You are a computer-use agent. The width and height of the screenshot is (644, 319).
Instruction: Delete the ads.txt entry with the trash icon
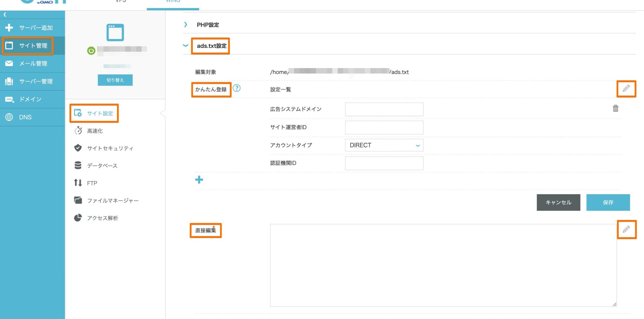click(x=615, y=108)
